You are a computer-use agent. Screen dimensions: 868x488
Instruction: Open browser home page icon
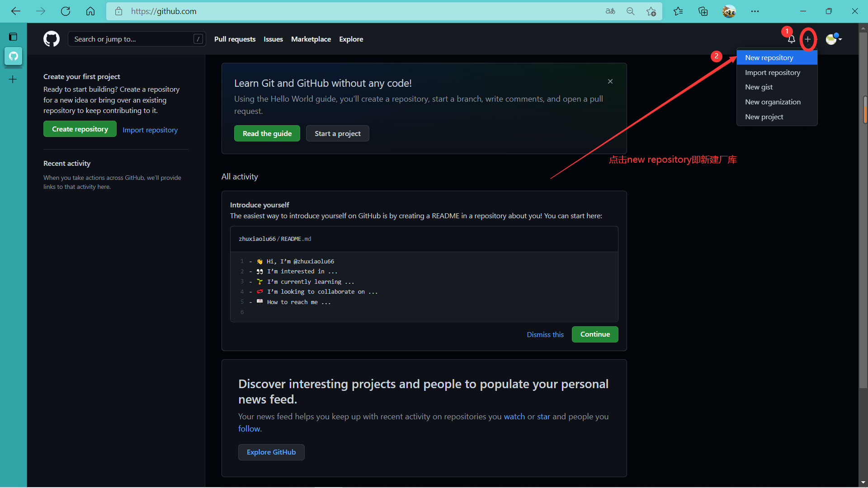[x=90, y=11]
